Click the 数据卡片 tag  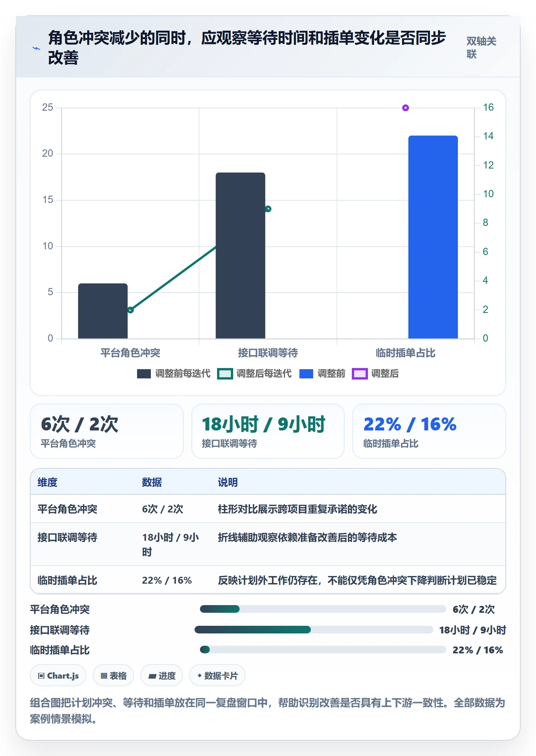[217, 676]
